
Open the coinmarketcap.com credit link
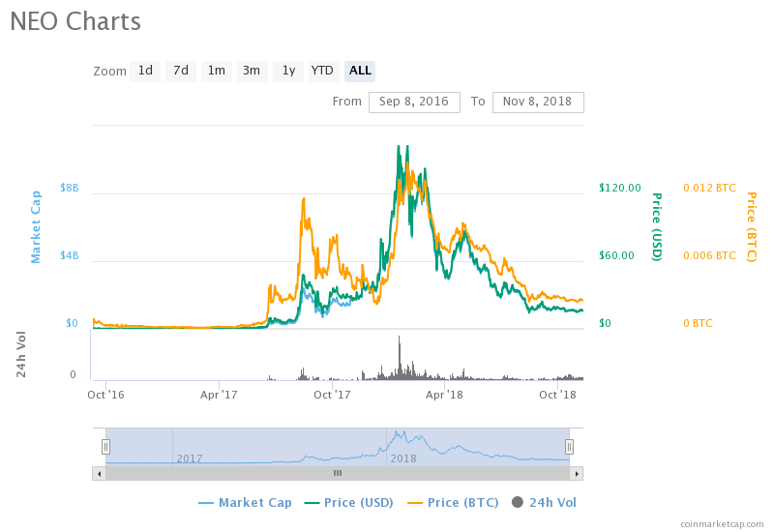pos(722,523)
